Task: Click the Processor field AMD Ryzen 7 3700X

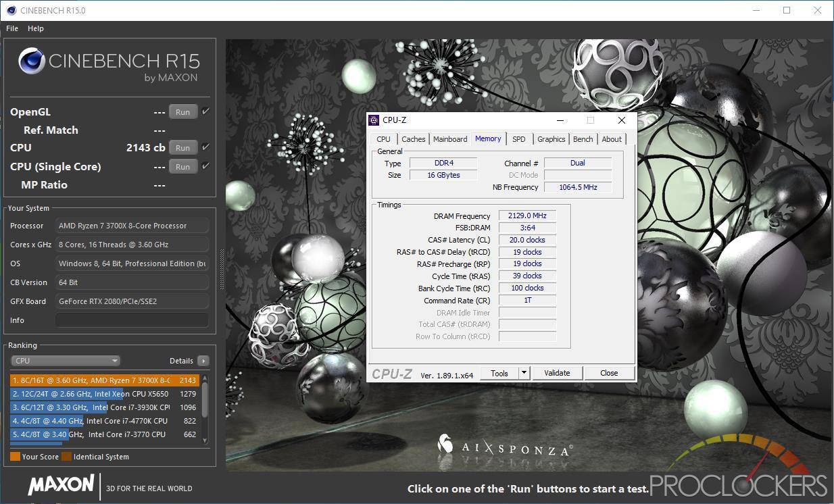Action: (132, 226)
